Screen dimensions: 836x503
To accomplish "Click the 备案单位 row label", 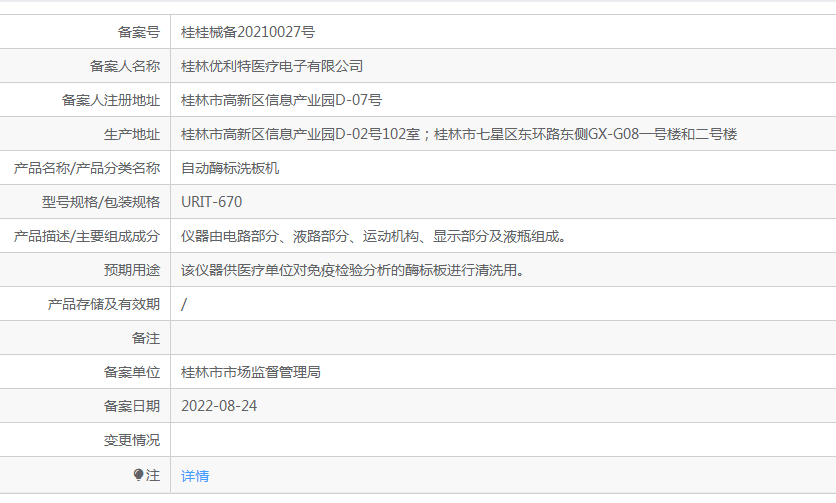I will click(132, 372).
